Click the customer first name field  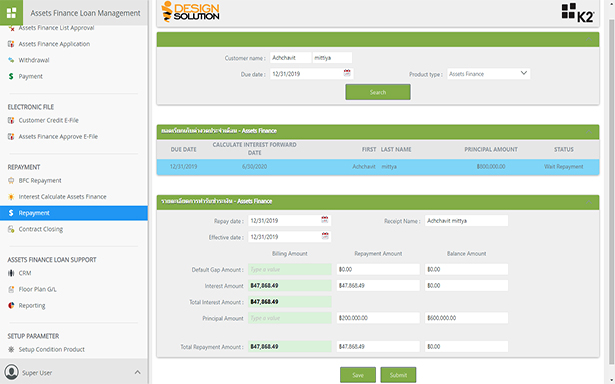click(290, 58)
